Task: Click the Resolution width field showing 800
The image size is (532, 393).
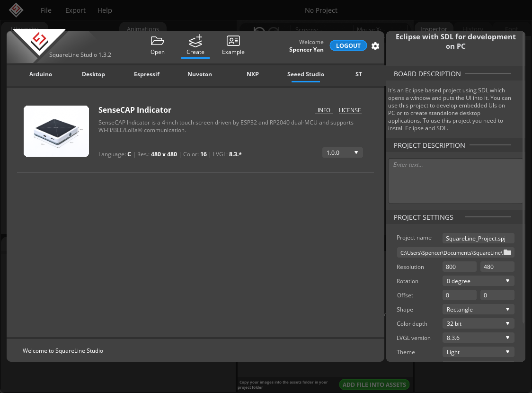Action: click(460, 267)
